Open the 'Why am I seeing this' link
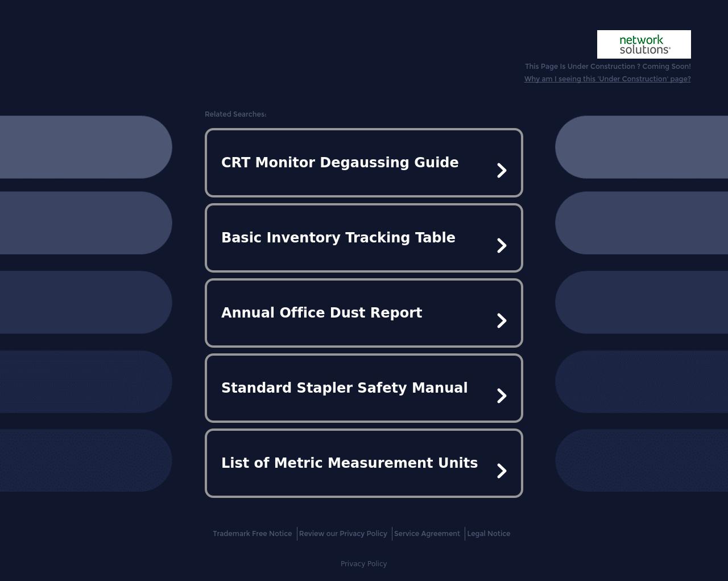 (607, 79)
